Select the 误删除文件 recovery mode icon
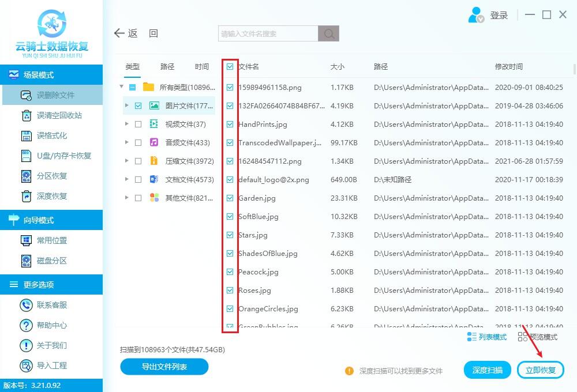This screenshot has height=392, width=577. click(27, 96)
